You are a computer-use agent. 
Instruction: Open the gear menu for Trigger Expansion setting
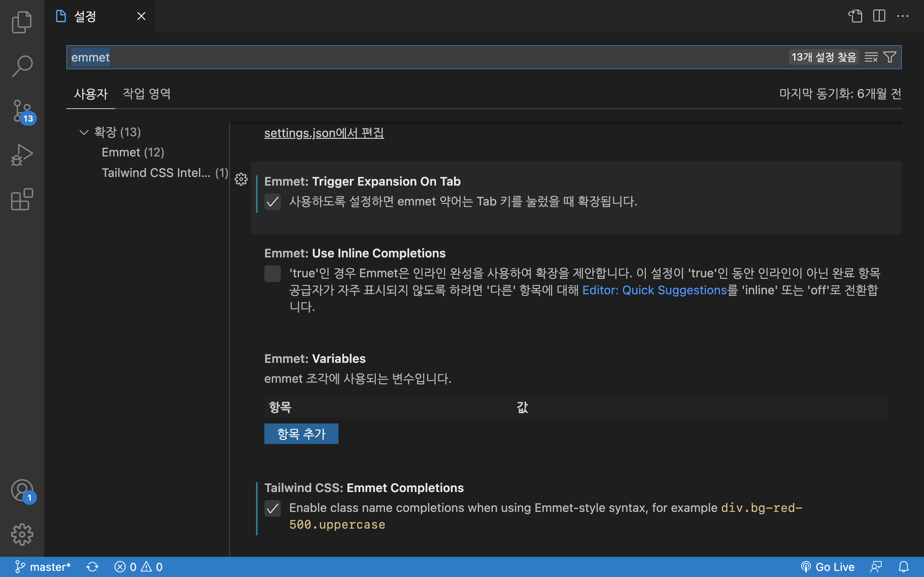pos(241,180)
